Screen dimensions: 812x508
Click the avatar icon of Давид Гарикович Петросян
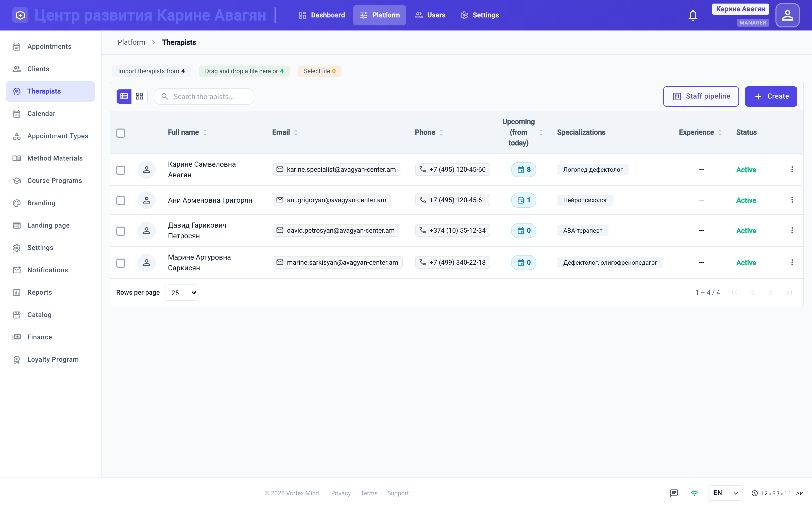147,231
